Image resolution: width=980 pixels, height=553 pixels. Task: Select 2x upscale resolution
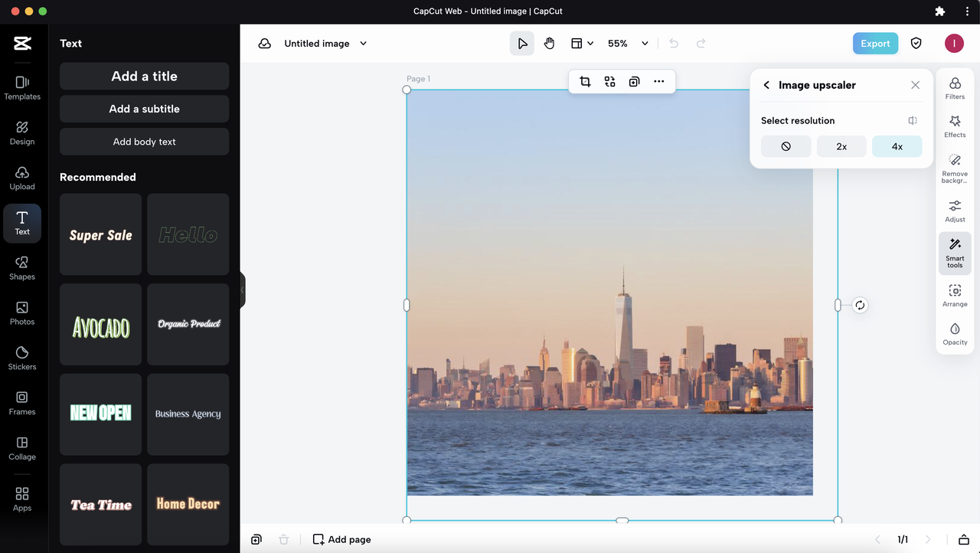pos(841,146)
